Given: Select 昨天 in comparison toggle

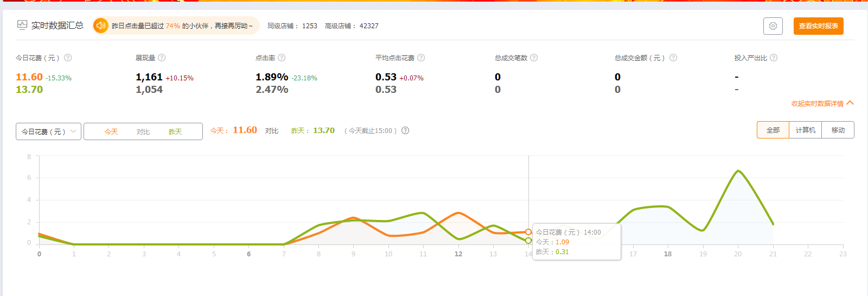Looking at the screenshot, I should click(x=175, y=132).
